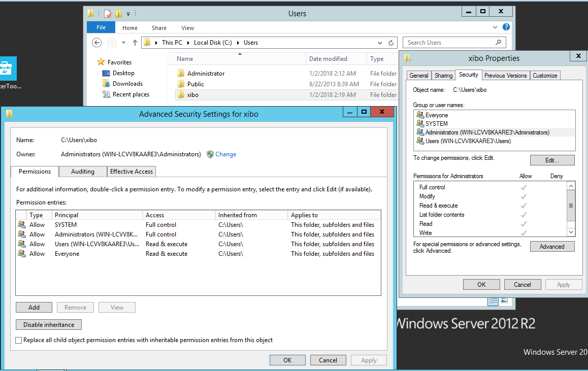Switch to Details view in the status bar
This screenshot has height=371, width=588.
click(493, 301)
